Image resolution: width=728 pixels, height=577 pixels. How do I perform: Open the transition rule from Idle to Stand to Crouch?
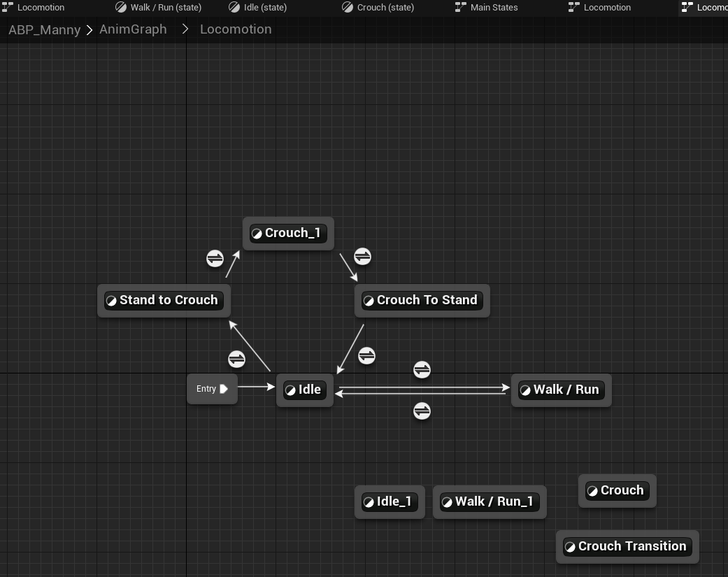pyautogui.click(x=236, y=359)
